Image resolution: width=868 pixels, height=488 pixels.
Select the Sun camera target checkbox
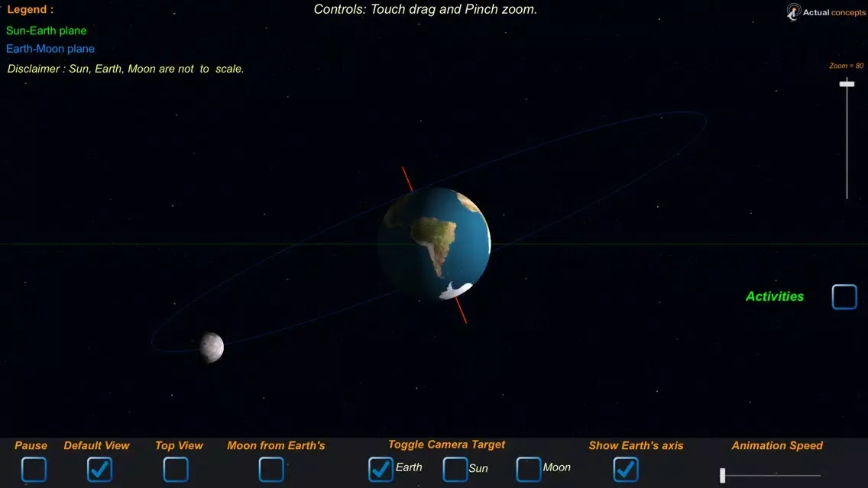pos(455,469)
